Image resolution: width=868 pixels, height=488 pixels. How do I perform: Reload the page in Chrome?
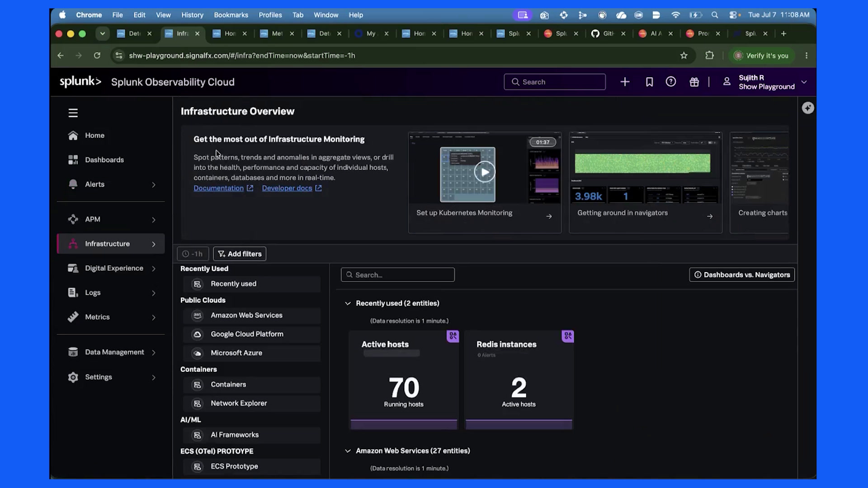(x=97, y=56)
